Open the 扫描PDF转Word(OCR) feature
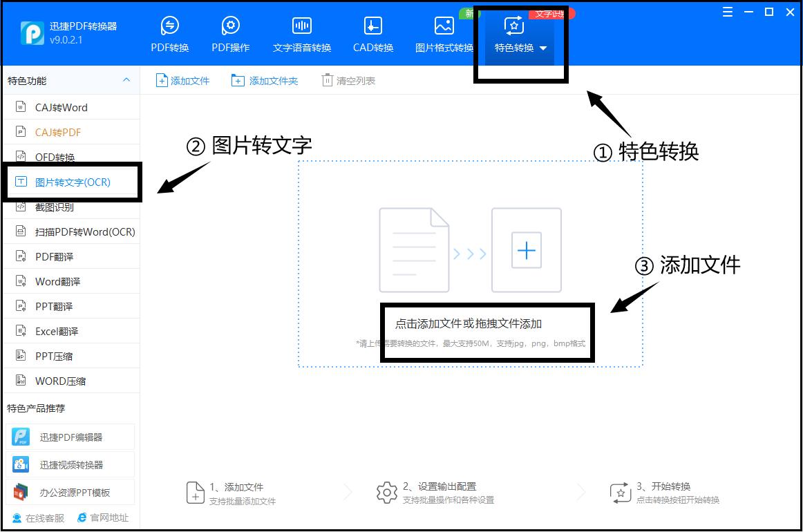The width and height of the screenshot is (803, 532). point(81,231)
